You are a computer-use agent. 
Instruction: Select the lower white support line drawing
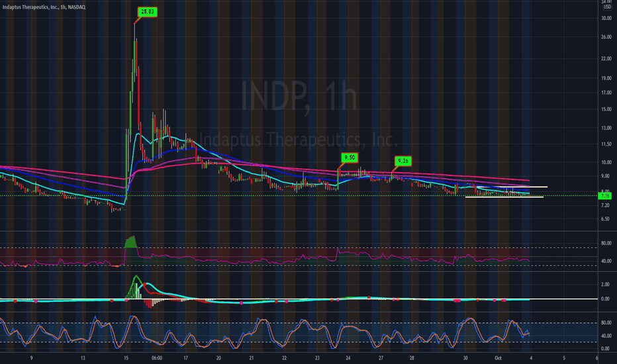tap(504, 197)
